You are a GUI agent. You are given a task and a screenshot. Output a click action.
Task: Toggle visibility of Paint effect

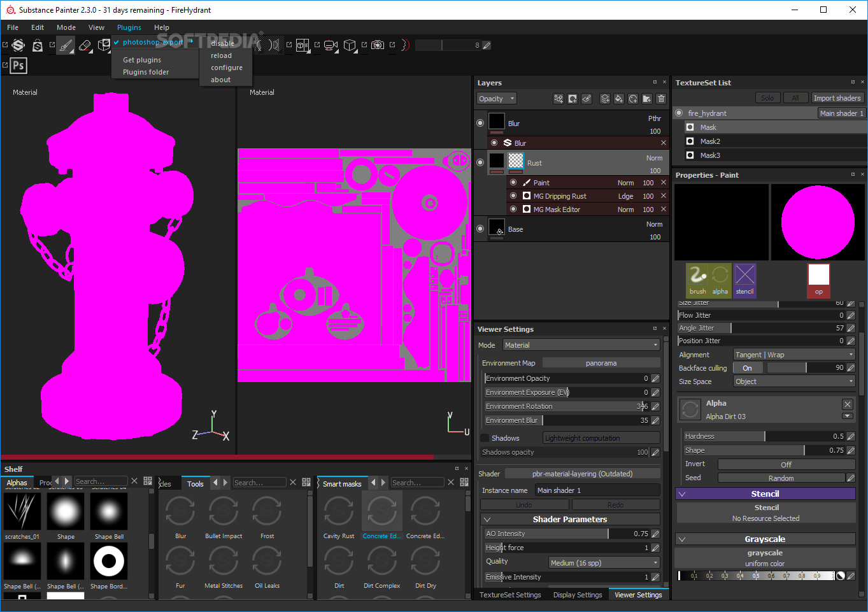click(x=513, y=182)
